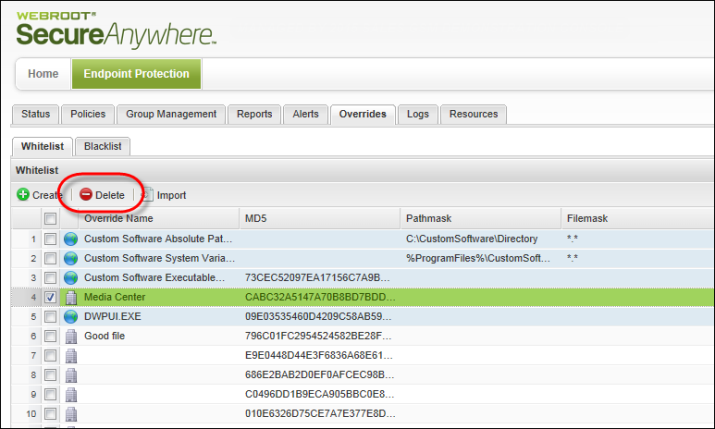
Task: Click the Delete button label
Action: pos(109,195)
